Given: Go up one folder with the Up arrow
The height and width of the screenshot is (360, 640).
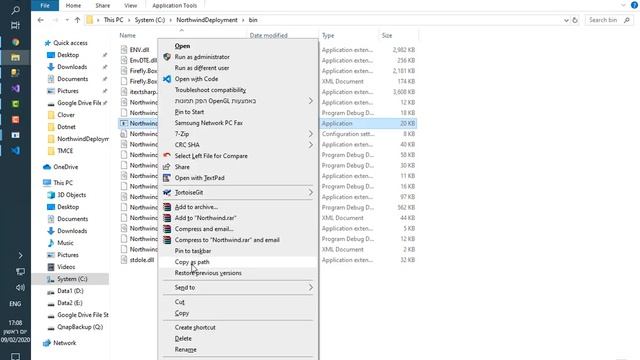Looking at the screenshot, I should click(77, 20).
